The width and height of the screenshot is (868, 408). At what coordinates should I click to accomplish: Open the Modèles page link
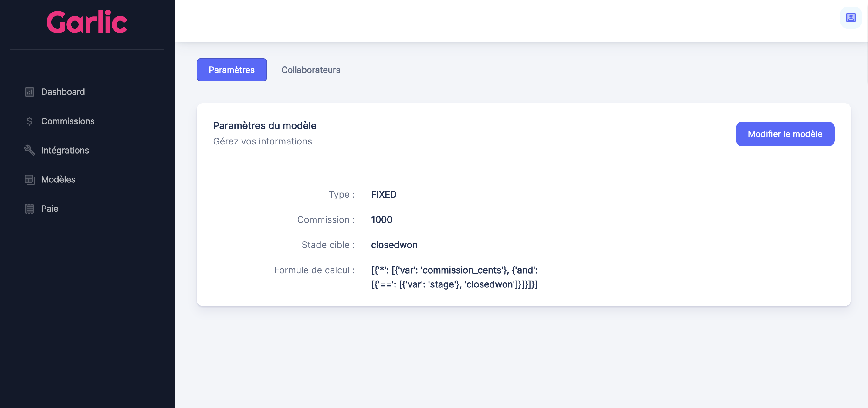click(x=58, y=180)
